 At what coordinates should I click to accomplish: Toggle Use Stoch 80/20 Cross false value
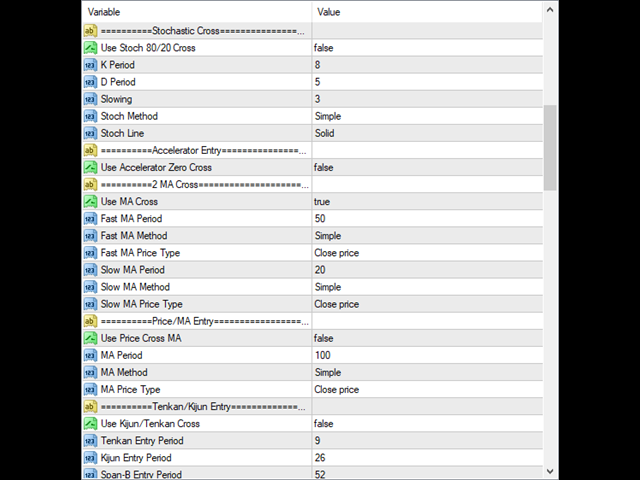[x=323, y=48]
